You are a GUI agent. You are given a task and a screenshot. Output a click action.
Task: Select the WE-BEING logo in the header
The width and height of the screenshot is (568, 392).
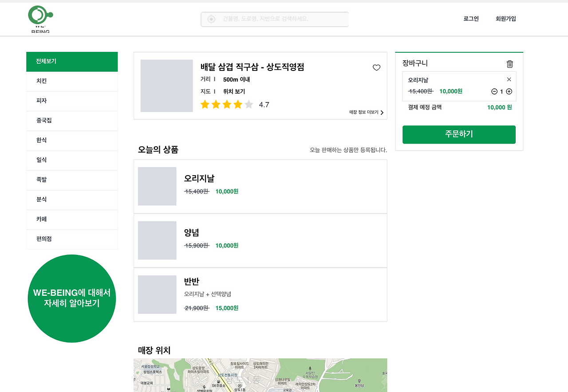click(40, 19)
